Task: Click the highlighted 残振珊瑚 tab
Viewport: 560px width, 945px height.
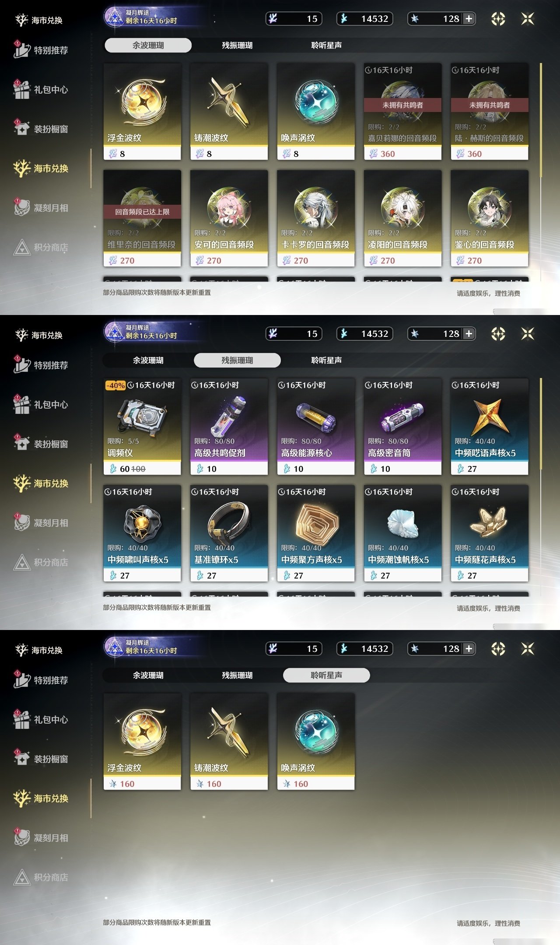Action: tap(237, 360)
